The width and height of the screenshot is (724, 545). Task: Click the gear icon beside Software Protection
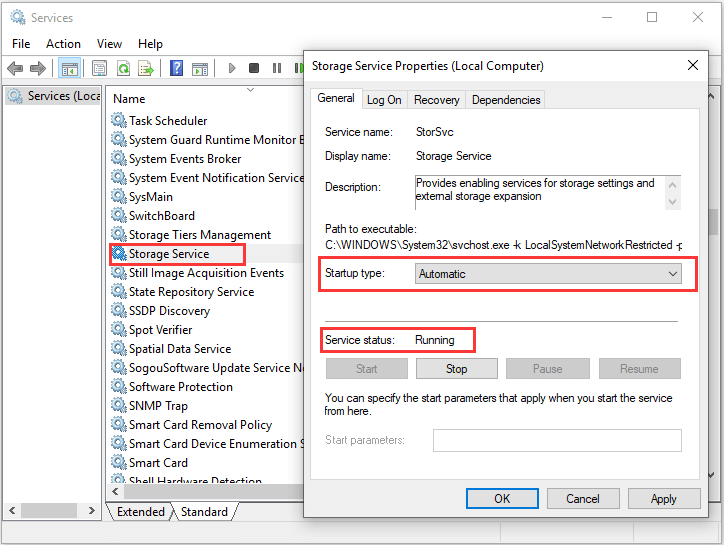(119, 387)
